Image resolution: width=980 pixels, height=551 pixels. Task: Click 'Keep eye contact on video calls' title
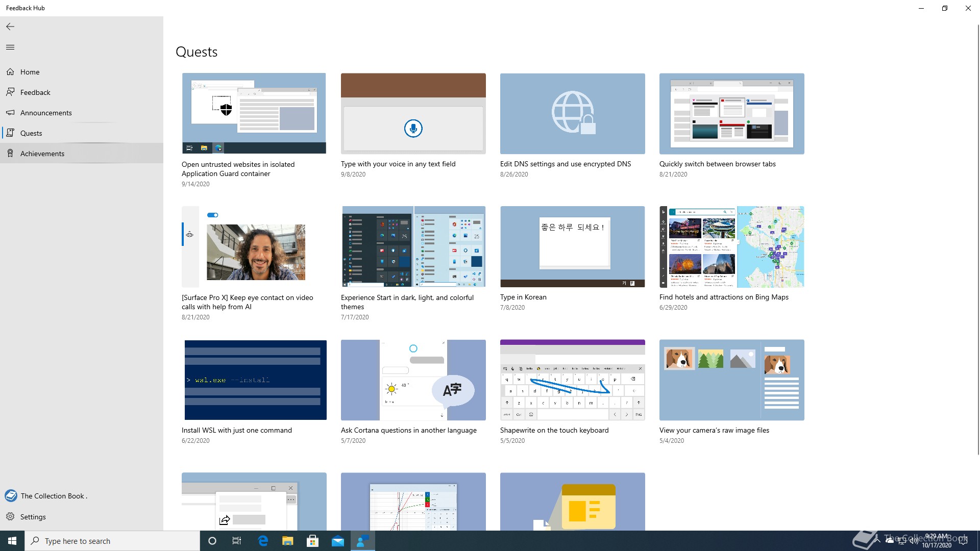pyautogui.click(x=248, y=302)
